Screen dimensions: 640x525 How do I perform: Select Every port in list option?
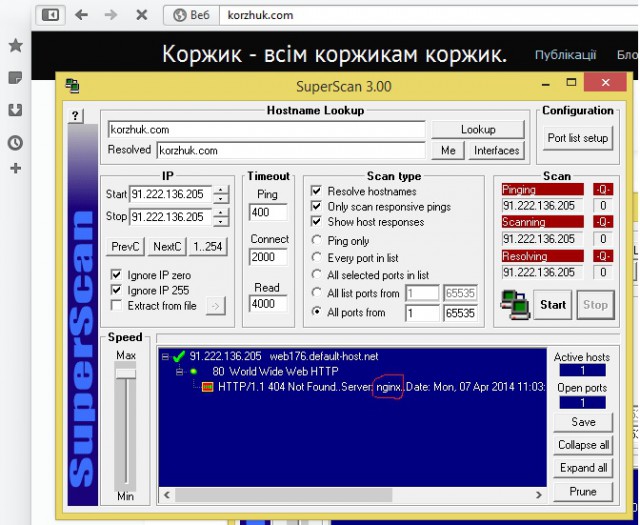(x=316, y=257)
